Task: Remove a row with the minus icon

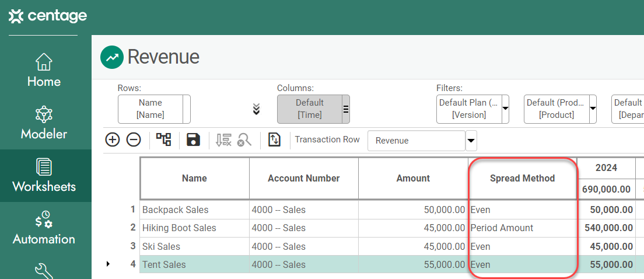Action: (134, 139)
